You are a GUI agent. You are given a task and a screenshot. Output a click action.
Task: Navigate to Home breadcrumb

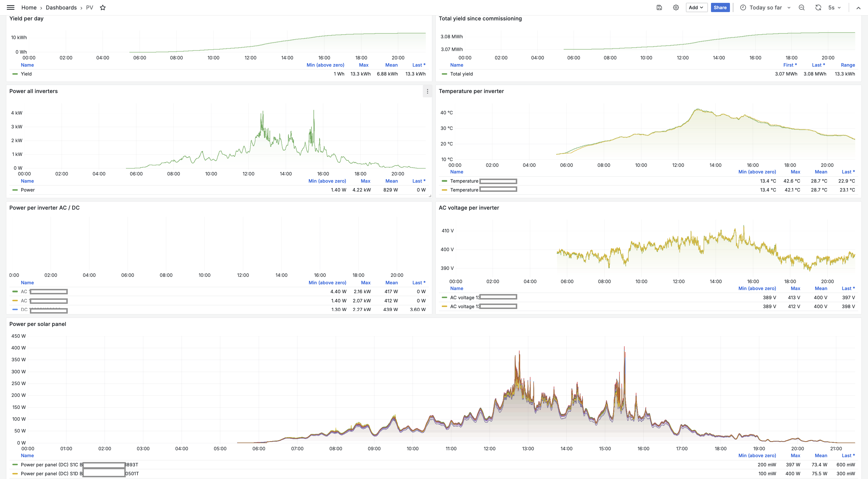[x=29, y=7]
